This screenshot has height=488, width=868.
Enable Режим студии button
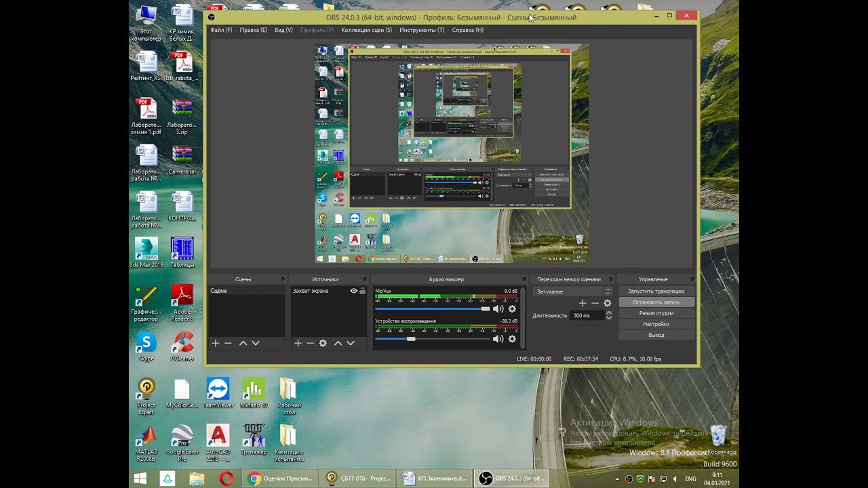coord(656,313)
